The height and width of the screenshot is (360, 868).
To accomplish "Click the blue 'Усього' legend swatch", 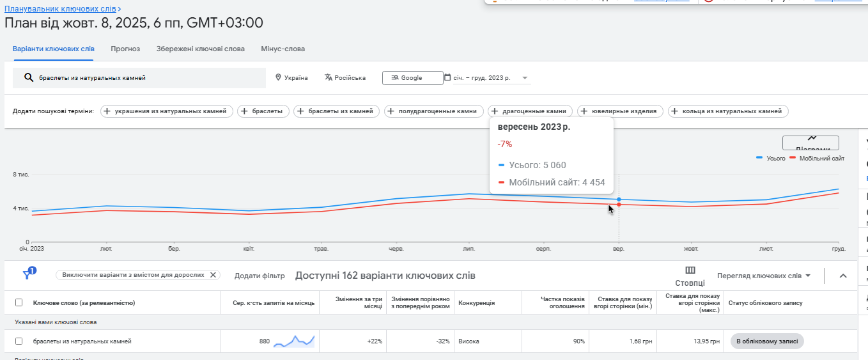I will [x=759, y=158].
